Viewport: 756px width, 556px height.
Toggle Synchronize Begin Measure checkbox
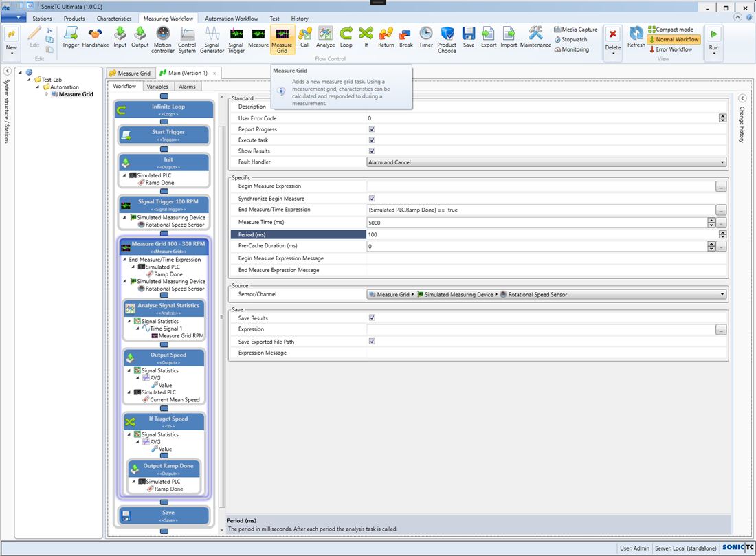tap(372, 198)
